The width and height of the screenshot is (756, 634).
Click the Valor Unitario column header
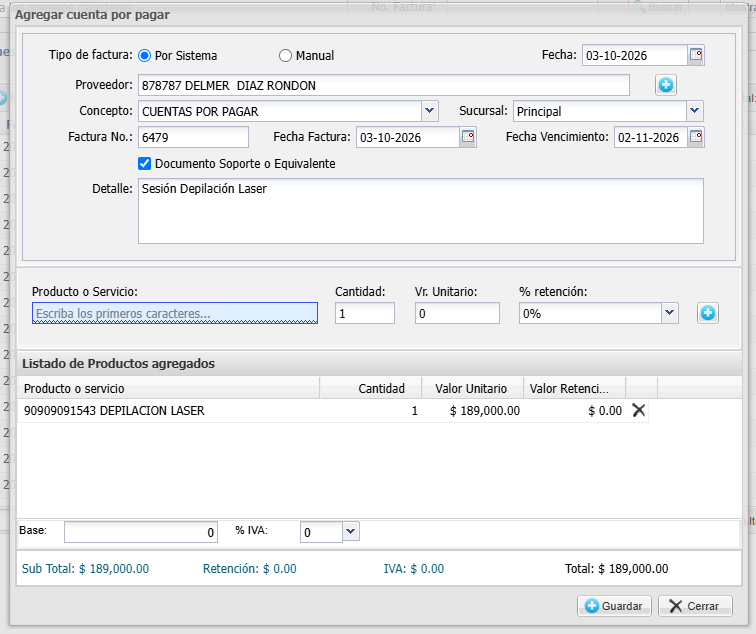(x=473, y=388)
